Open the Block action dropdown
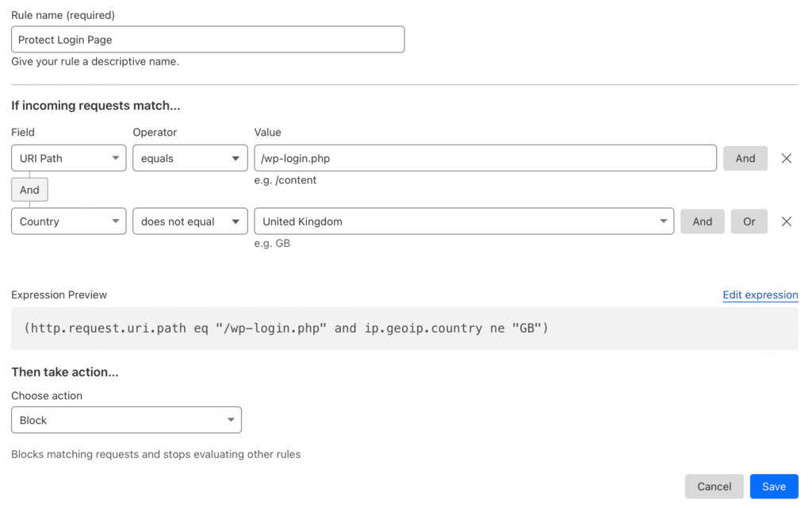The image size is (812, 508). pyautogui.click(x=126, y=420)
